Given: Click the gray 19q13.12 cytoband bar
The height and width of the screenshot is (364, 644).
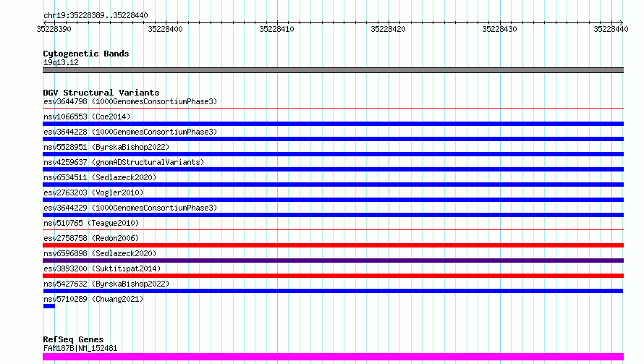Looking at the screenshot, I should click(x=333, y=70).
